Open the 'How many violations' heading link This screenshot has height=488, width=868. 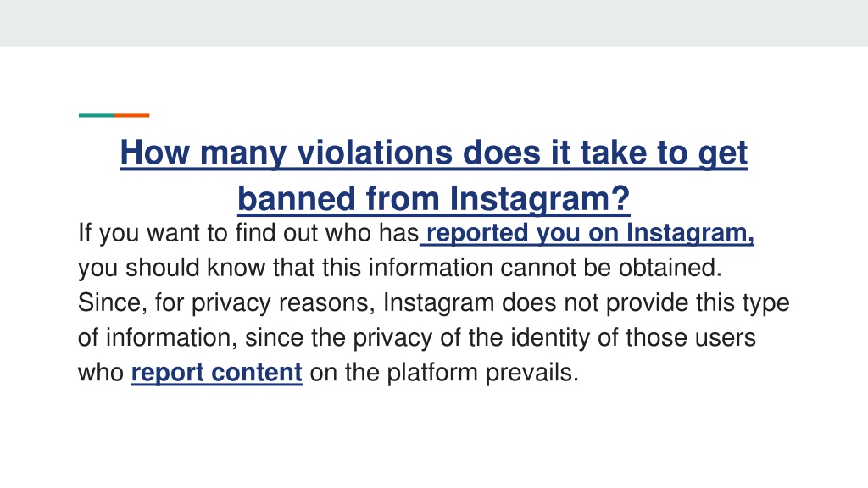click(434, 175)
